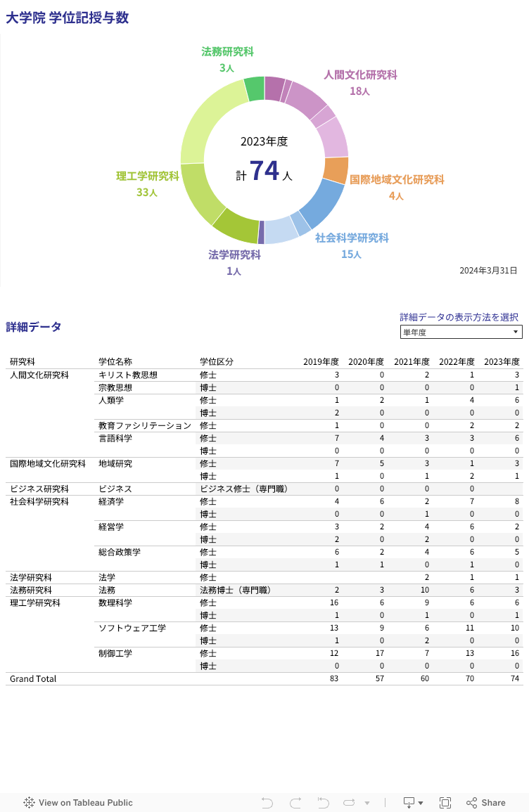Click the Undo arrow icon
The height and width of the screenshot is (812, 529).
pos(267,803)
